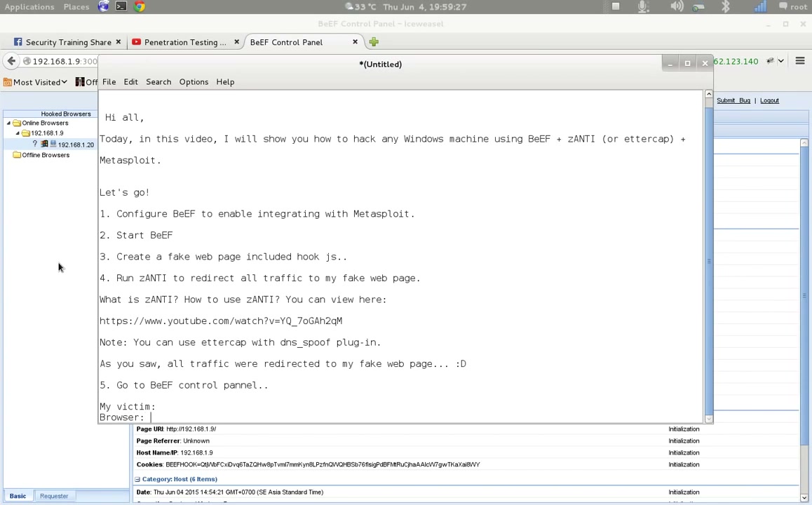Select the Offline Browsers folder
Screen dimensions: 812x505
pos(46,155)
